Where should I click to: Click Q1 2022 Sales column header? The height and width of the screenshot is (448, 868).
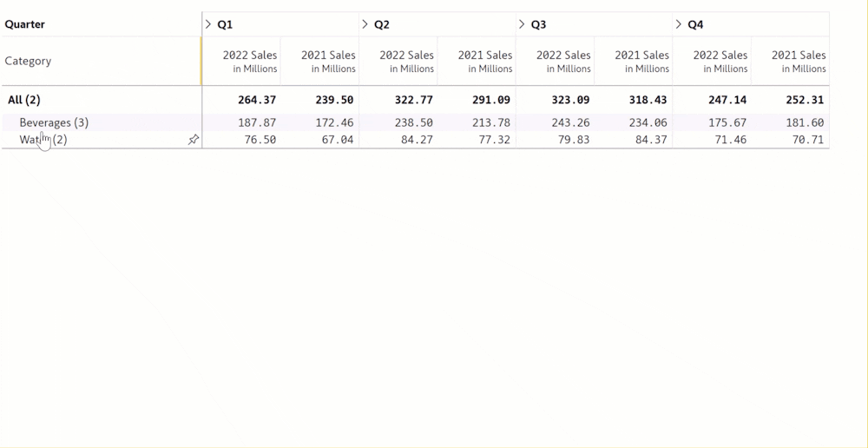(250, 61)
